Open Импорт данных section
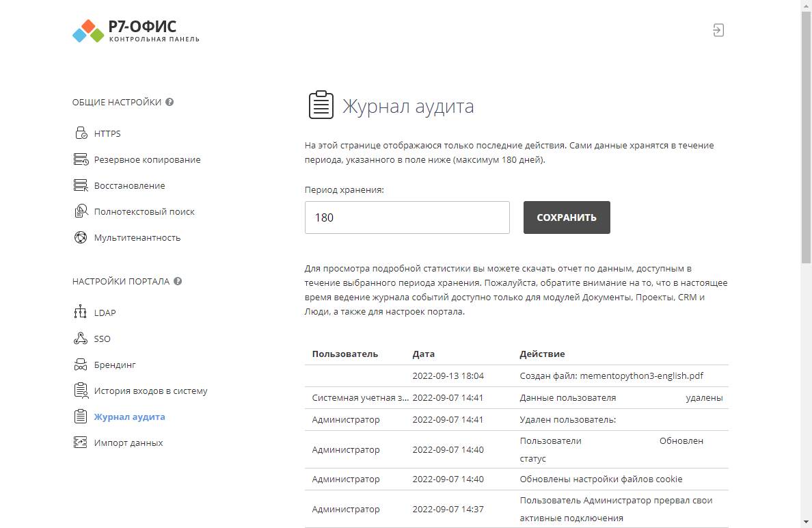Image resolution: width=812 pixels, height=528 pixels. tap(128, 443)
